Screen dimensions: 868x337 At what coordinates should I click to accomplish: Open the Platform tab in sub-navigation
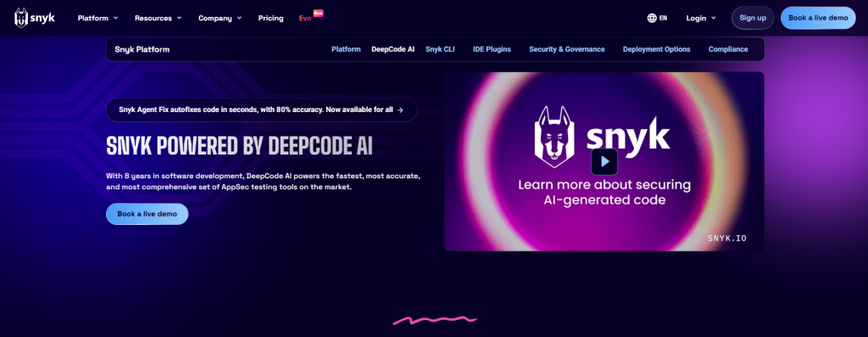346,49
